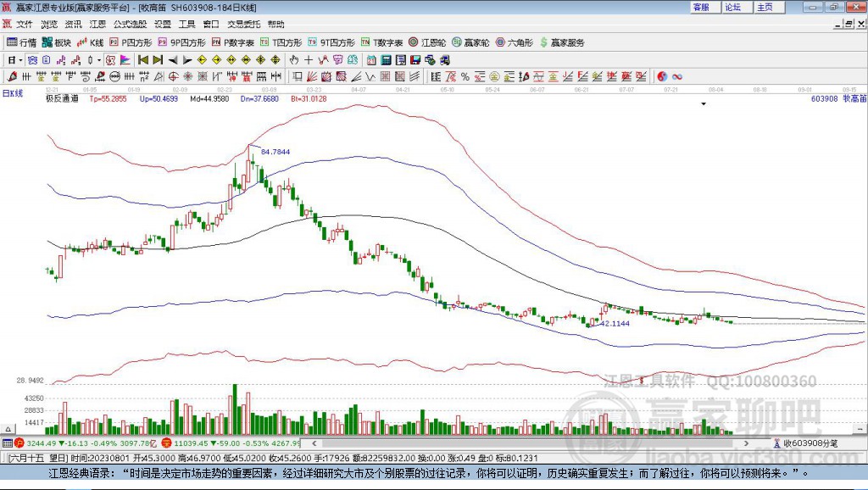
Task: Open the P数字表 tool
Action: coord(232,42)
